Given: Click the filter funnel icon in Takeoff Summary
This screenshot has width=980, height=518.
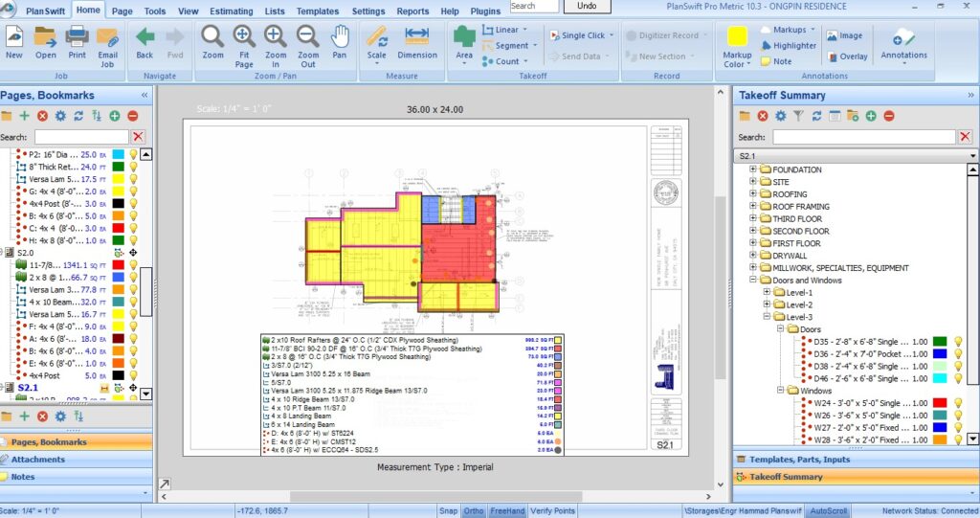Looking at the screenshot, I should click(798, 116).
